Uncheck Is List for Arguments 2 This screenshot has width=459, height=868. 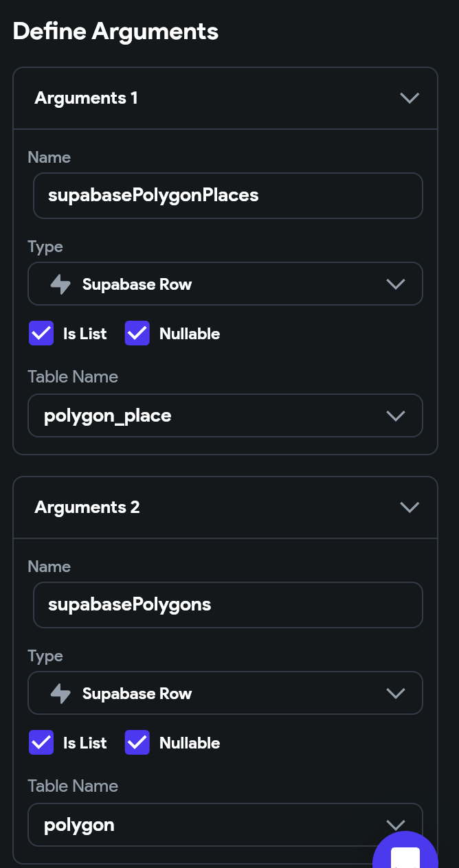41,743
